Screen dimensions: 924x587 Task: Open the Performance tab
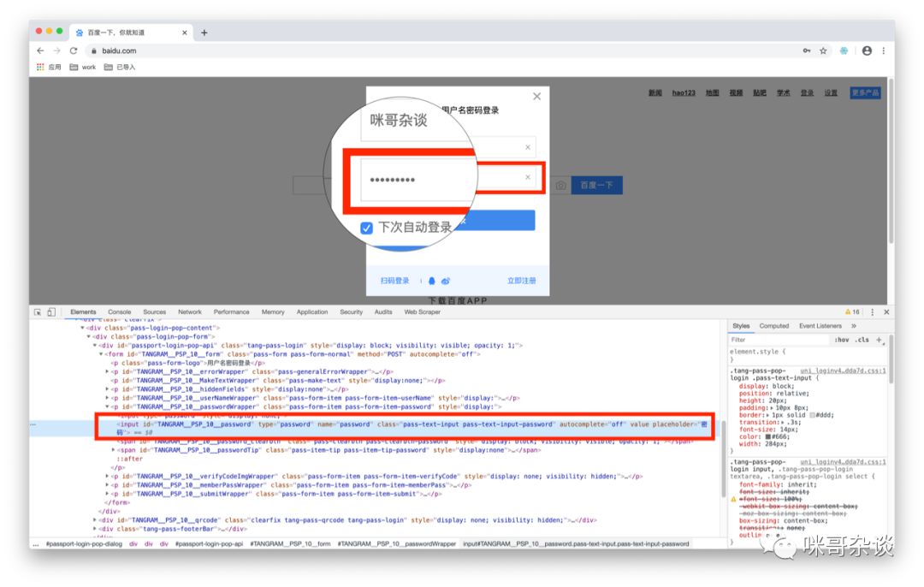coord(231,312)
